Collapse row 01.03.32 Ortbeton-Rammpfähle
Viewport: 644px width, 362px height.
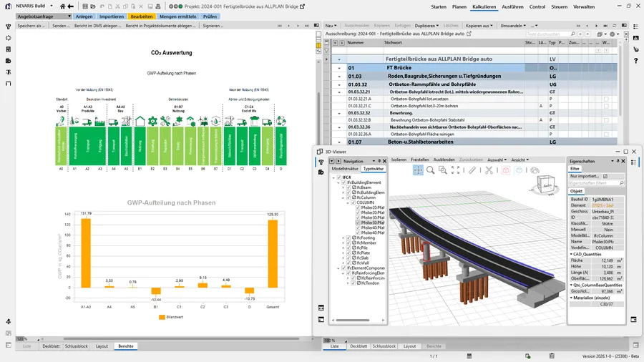tap(339, 84)
